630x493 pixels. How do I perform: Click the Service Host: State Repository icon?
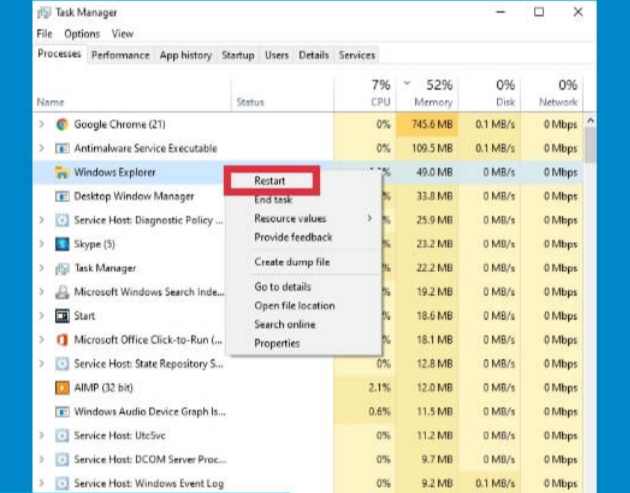coord(62,364)
